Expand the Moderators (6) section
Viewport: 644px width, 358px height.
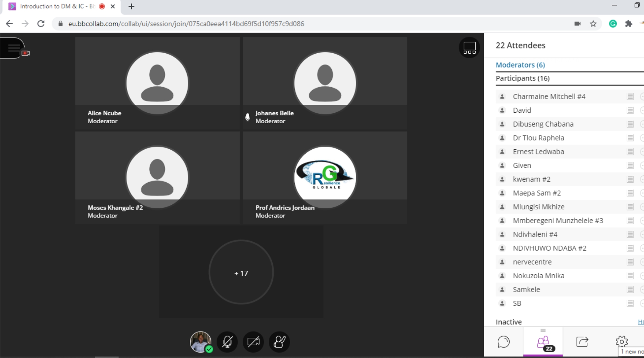coord(520,65)
